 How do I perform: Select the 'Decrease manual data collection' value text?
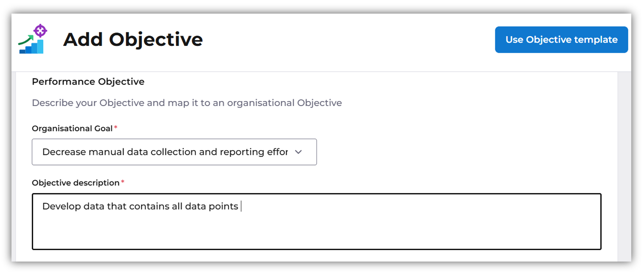(165, 152)
